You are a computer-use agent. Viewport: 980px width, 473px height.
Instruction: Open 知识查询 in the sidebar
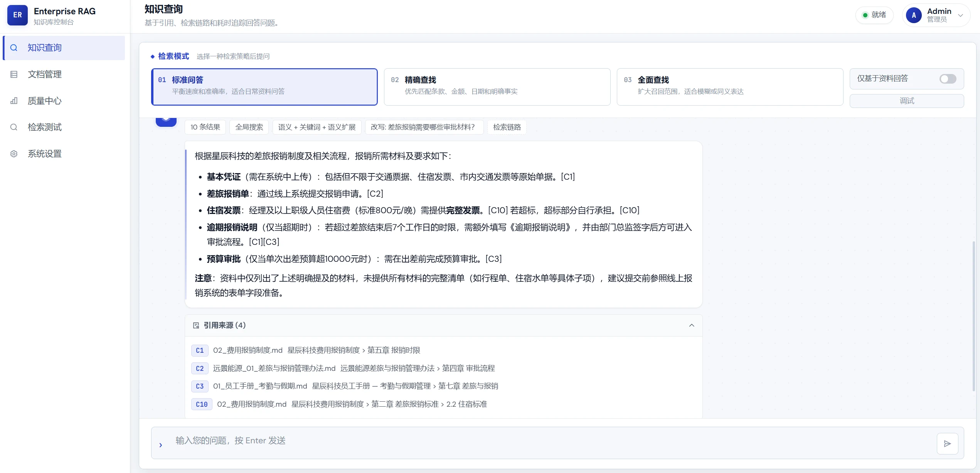click(x=64, y=48)
